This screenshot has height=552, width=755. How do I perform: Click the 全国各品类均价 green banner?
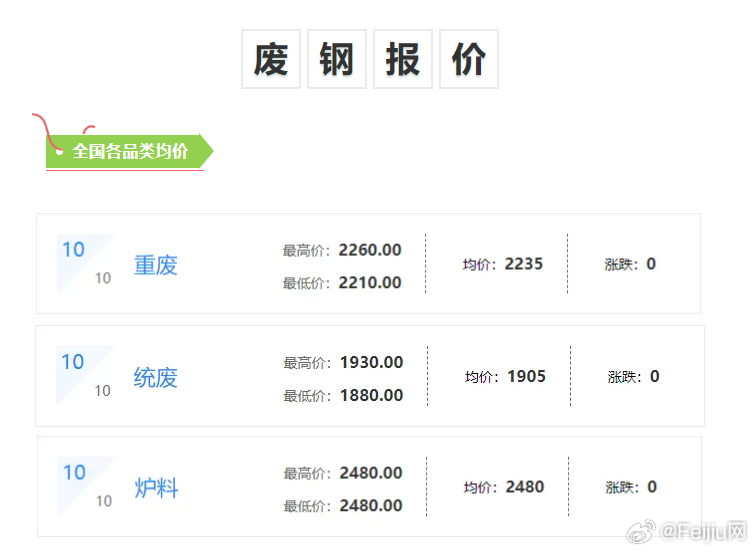[129, 151]
